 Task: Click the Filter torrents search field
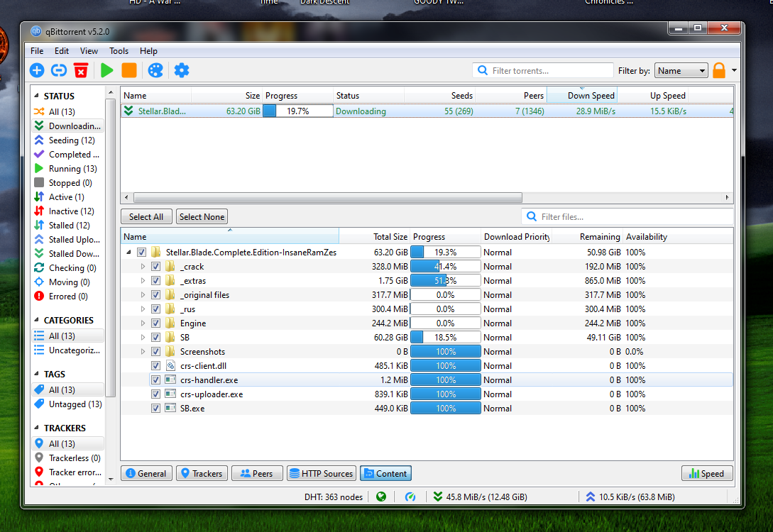(543, 70)
